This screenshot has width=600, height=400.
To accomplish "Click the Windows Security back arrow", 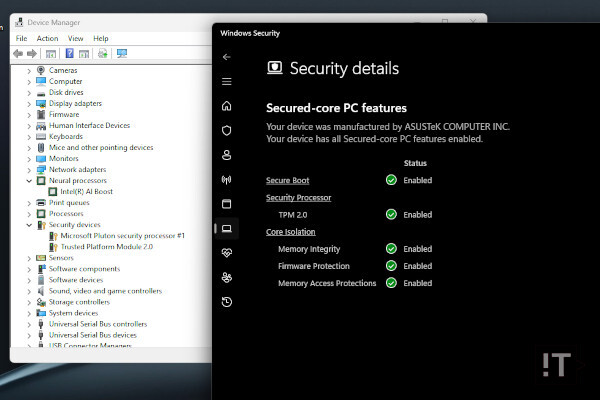I will [227, 57].
